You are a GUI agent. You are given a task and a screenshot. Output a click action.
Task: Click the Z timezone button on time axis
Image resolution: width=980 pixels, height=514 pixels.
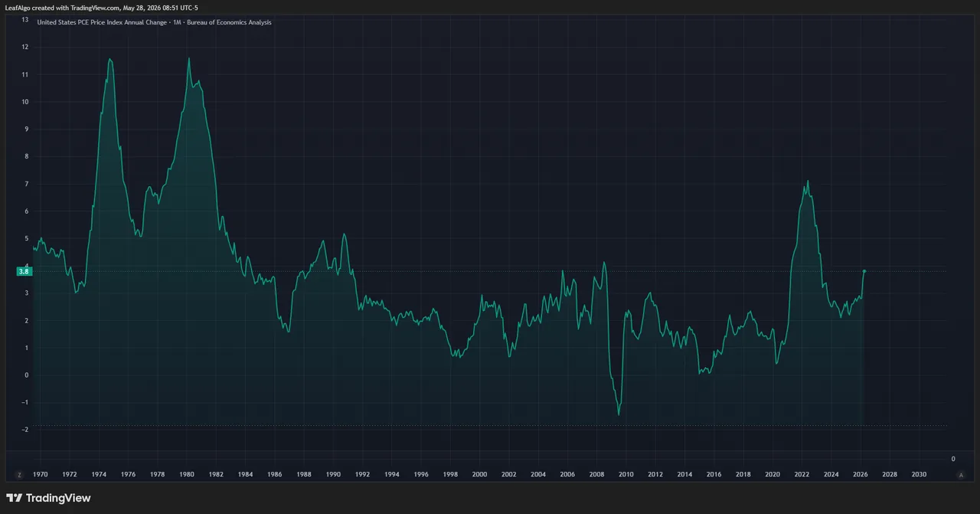coord(20,475)
